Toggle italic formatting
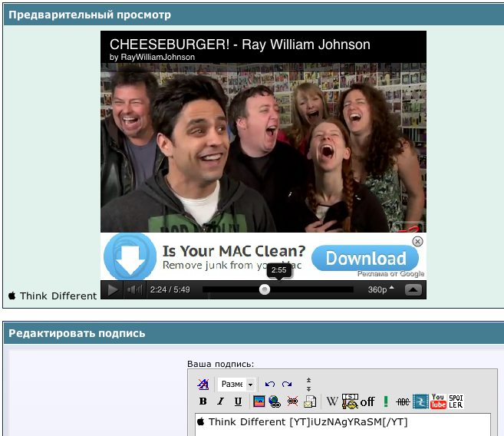The image size is (504, 436). [x=220, y=401]
